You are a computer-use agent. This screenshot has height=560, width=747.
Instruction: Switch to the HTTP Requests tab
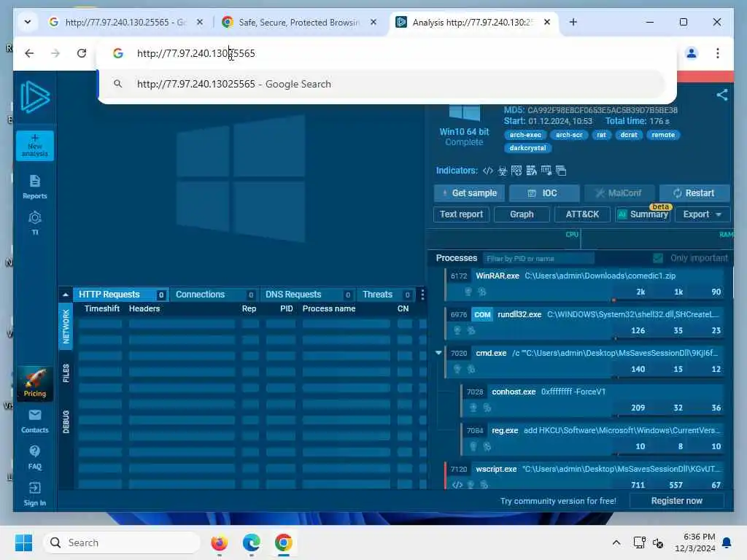[x=121, y=295]
